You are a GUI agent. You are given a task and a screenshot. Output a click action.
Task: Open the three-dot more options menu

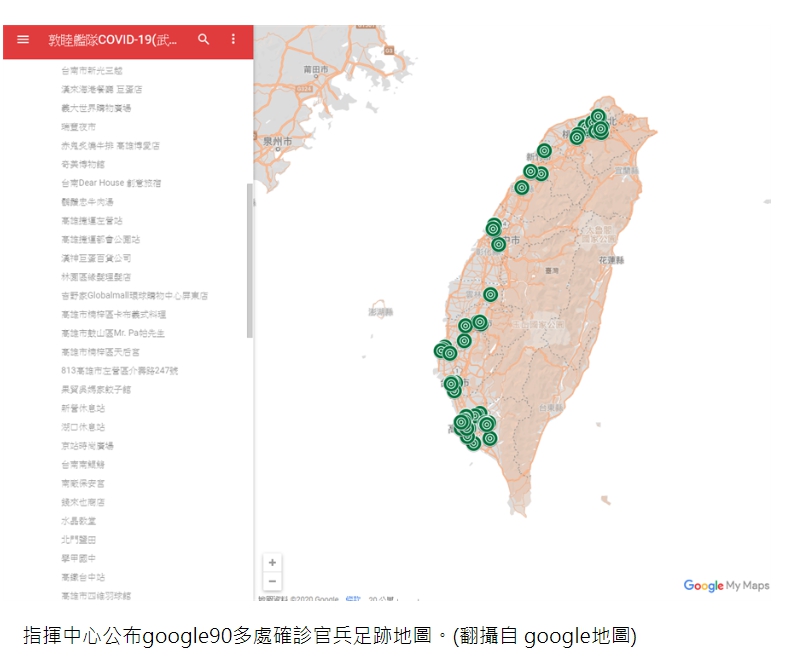(x=234, y=40)
